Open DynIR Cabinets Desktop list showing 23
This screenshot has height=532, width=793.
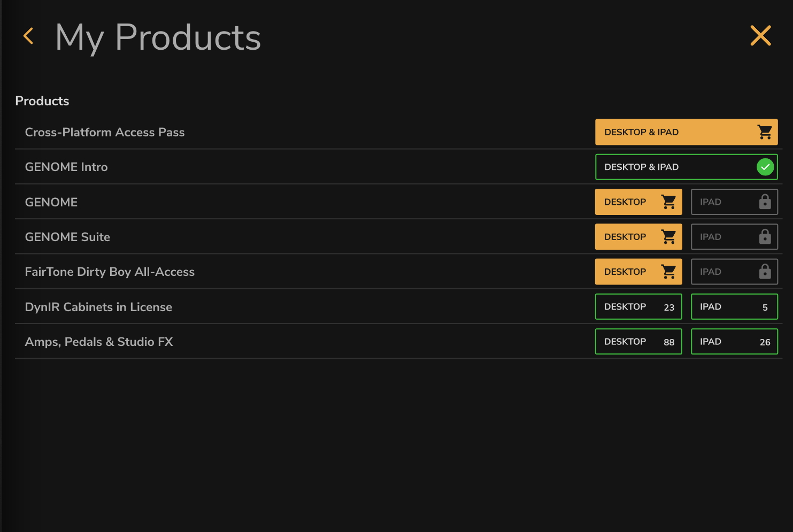point(638,307)
